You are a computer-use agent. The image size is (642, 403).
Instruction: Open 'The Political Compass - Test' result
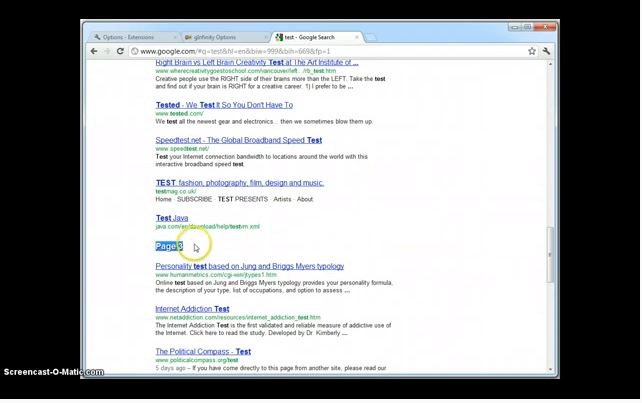[203, 352]
